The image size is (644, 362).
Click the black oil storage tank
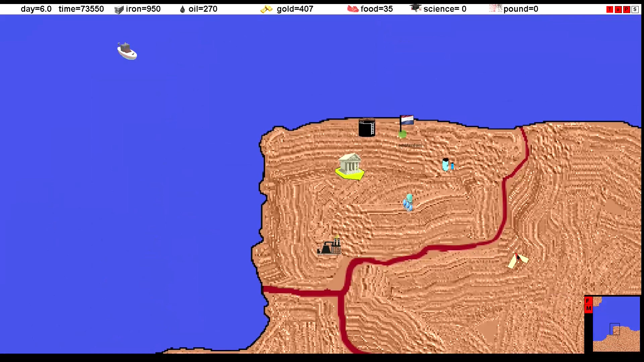[x=367, y=127]
